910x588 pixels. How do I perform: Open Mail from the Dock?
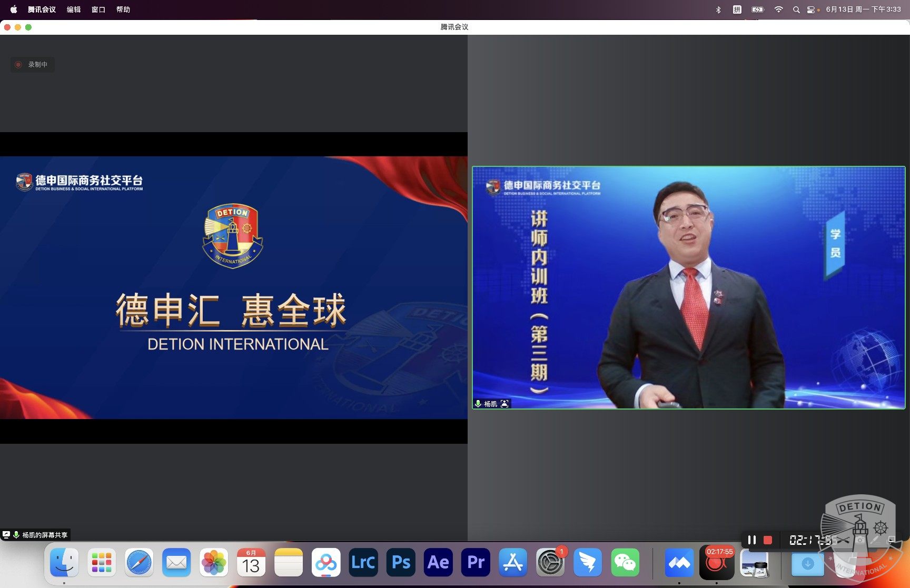tap(176, 563)
